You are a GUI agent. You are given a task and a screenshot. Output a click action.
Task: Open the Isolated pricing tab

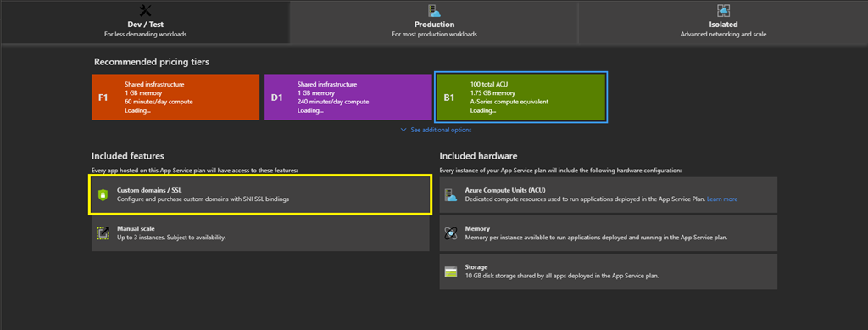click(x=723, y=22)
